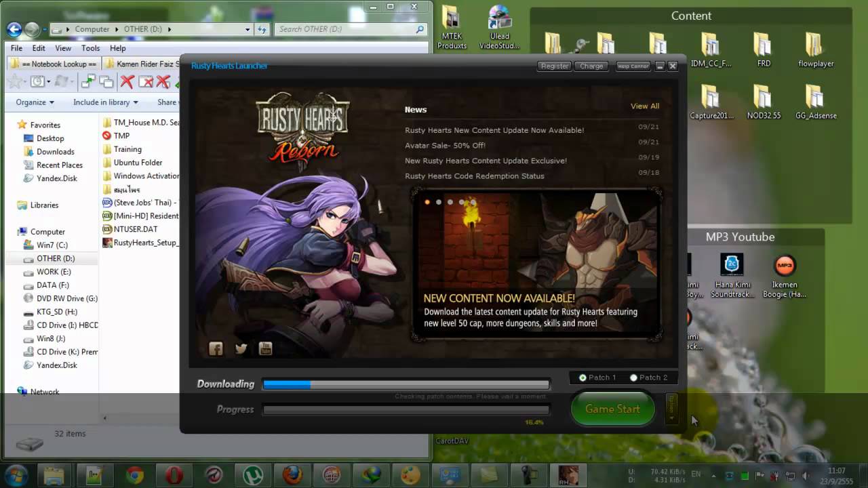Select the Patch 2 radio button
The image size is (868, 488).
[633, 378]
